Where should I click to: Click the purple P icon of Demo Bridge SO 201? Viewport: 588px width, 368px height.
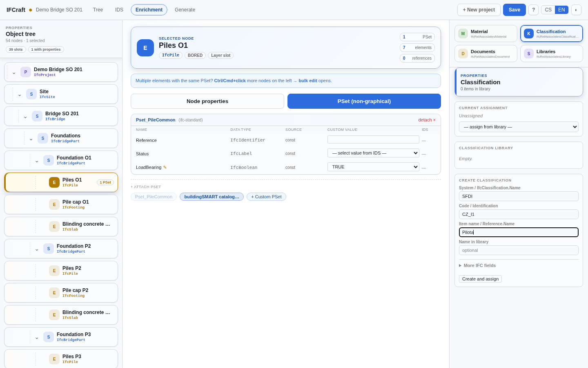26,72
